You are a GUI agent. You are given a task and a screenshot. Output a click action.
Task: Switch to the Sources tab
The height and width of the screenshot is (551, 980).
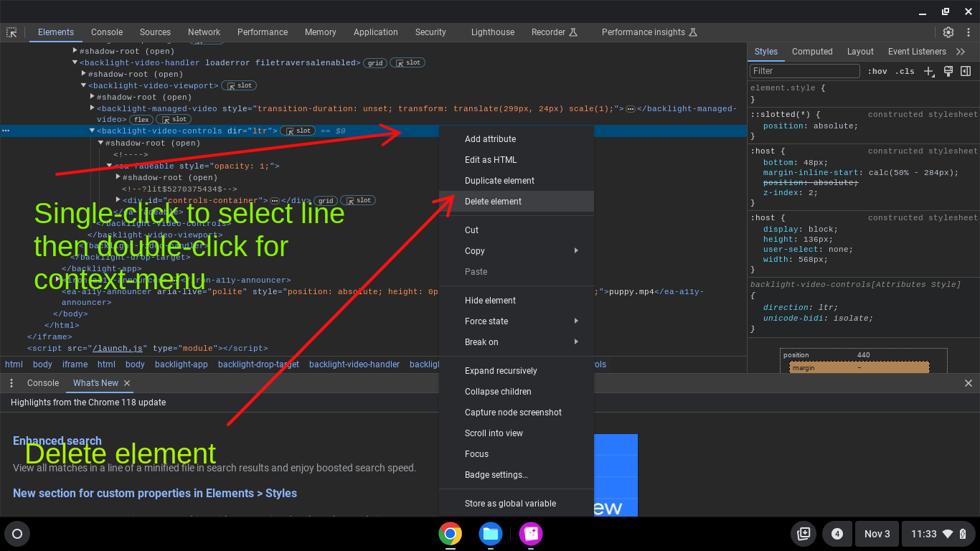click(x=155, y=32)
